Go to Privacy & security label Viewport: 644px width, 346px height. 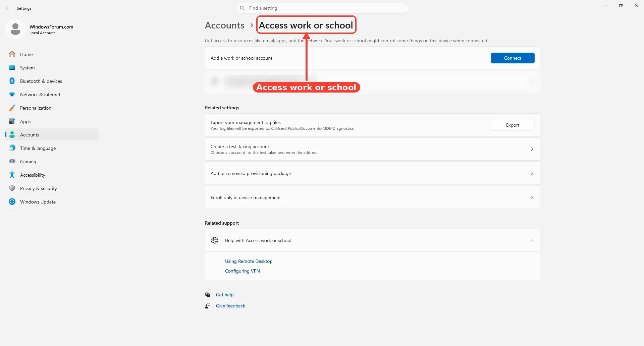[39, 188]
